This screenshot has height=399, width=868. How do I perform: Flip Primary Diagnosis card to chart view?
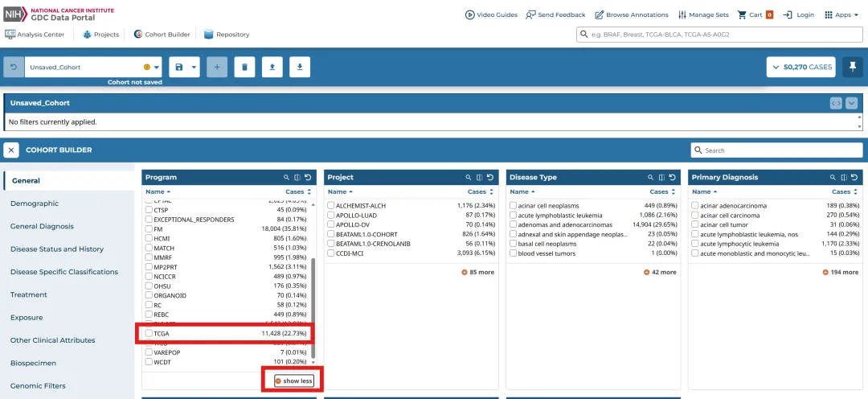click(x=844, y=177)
